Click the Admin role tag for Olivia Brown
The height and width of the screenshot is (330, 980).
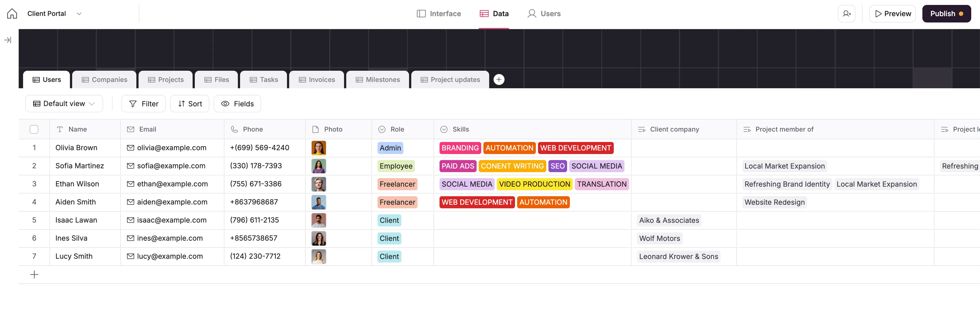click(x=390, y=148)
